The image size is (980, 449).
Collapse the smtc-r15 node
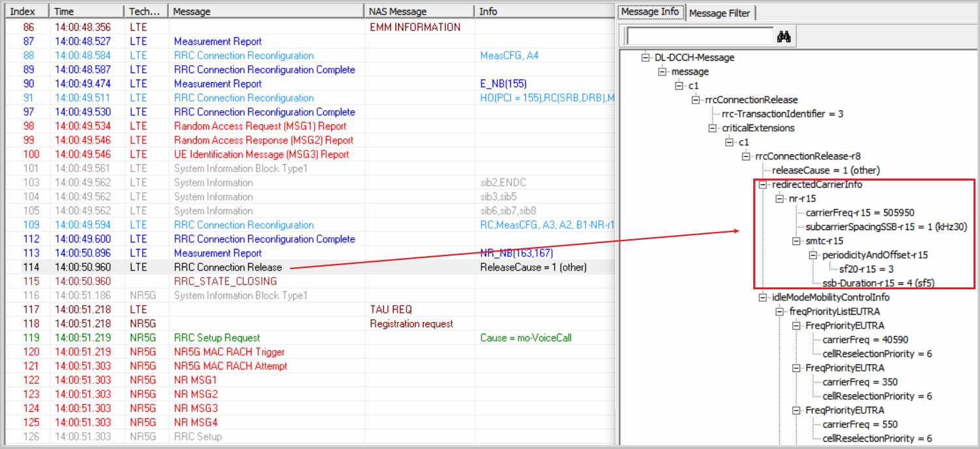pyautogui.click(x=797, y=241)
